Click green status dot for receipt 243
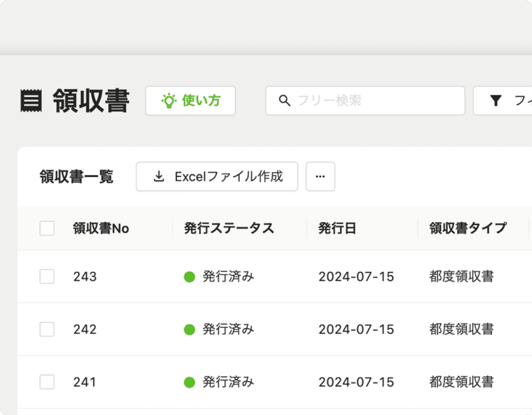 [x=189, y=277]
